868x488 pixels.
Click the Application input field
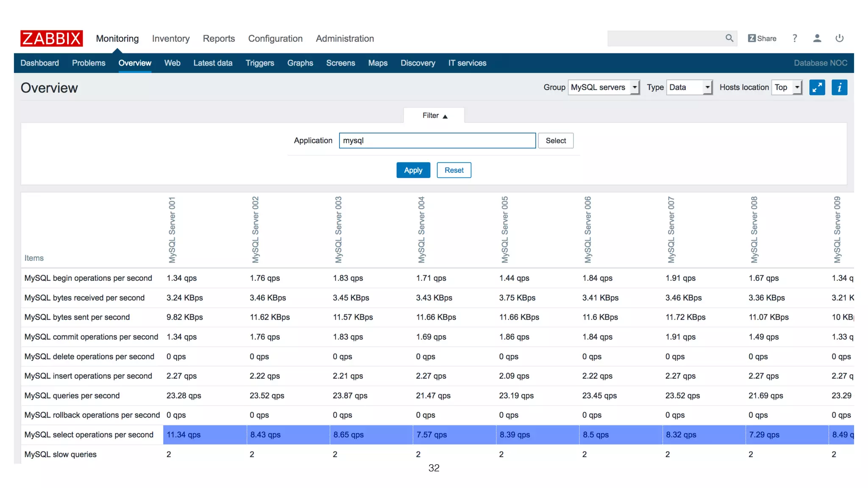coord(437,141)
